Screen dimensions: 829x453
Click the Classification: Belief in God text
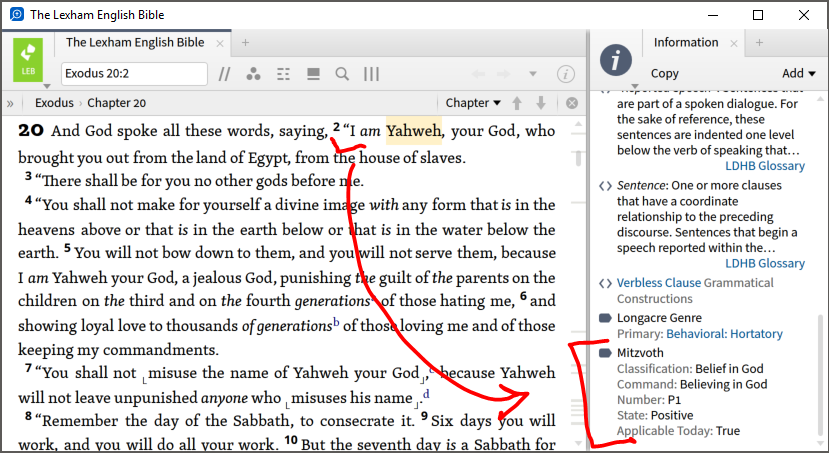(x=690, y=369)
